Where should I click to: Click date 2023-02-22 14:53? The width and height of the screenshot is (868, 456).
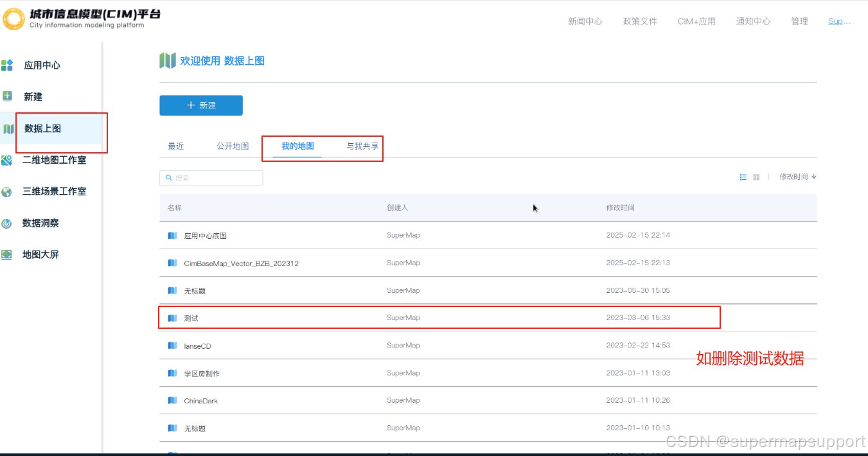[x=638, y=345]
